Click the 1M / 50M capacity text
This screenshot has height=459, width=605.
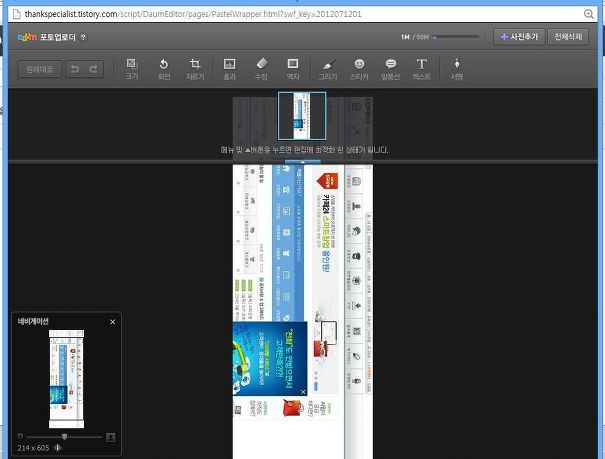click(415, 37)
